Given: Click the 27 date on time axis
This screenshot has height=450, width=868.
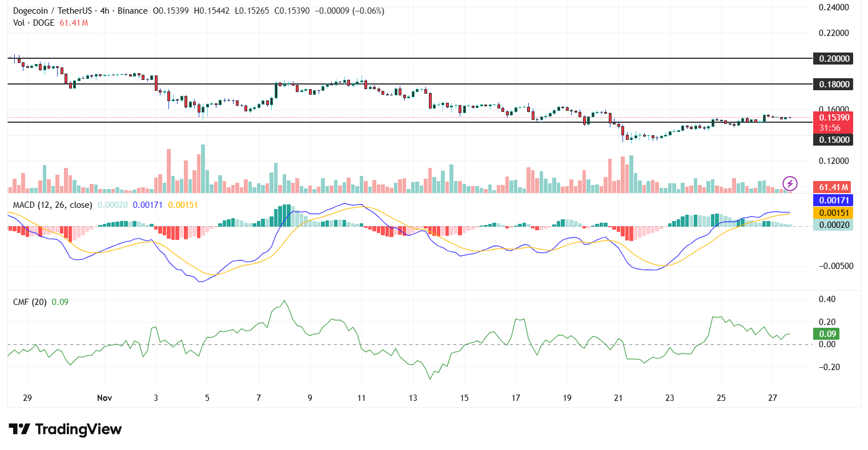Looking at the screenshot, I should coord(773,398).
